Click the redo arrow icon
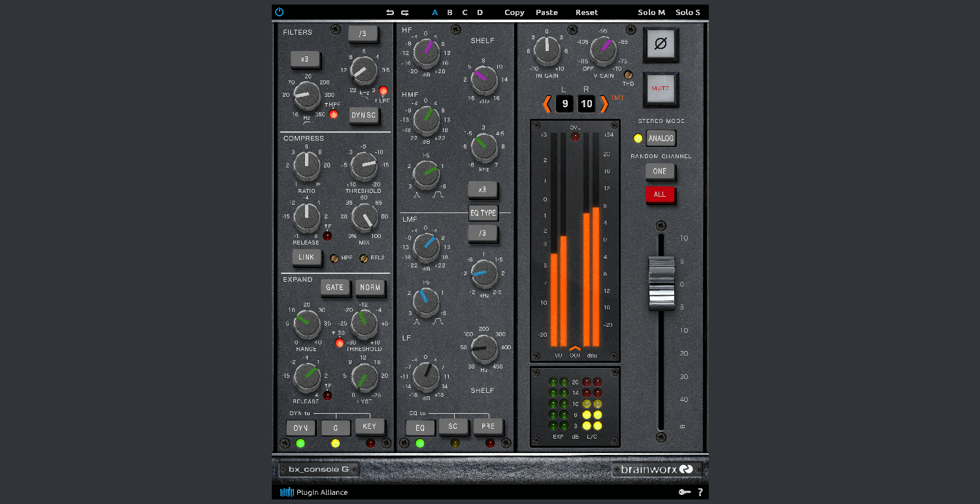Viewport: 980px width, 504px height. pyautogui.click(x=405, y=12)
